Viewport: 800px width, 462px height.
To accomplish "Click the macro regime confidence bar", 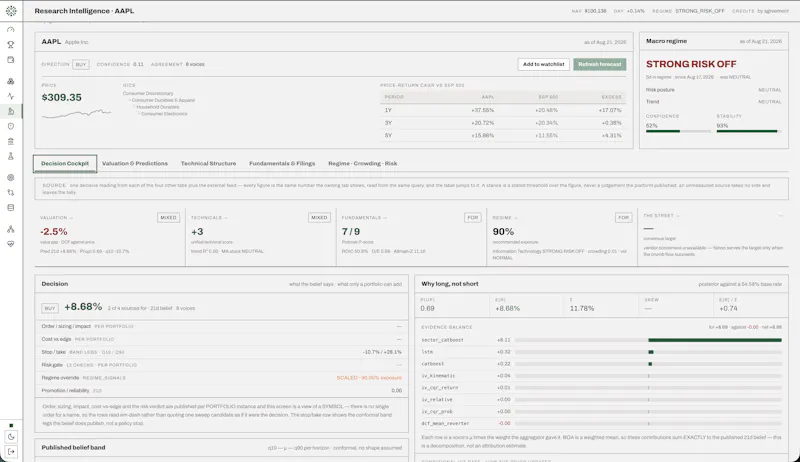I will (678, 132).
